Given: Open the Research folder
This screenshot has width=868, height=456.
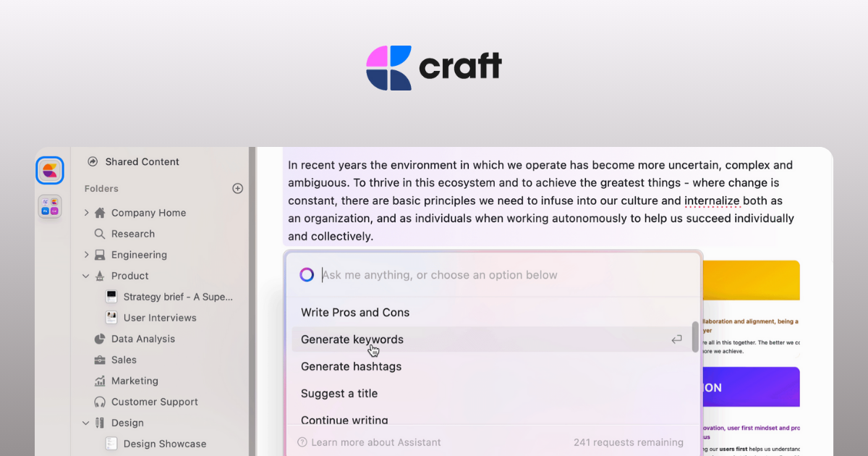Looking at the screenshot, I should (x=133, y=234).
